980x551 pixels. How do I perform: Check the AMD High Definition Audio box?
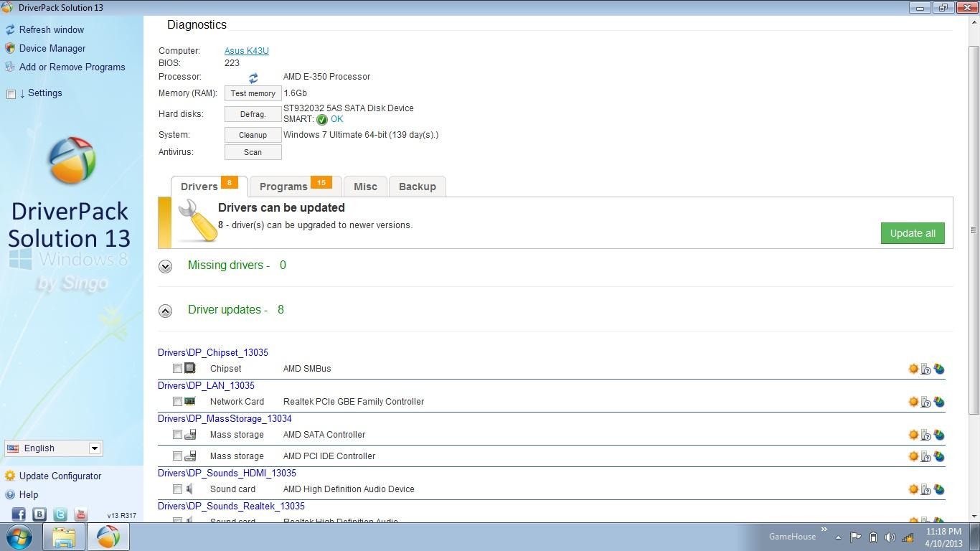[x=177, y=489]
